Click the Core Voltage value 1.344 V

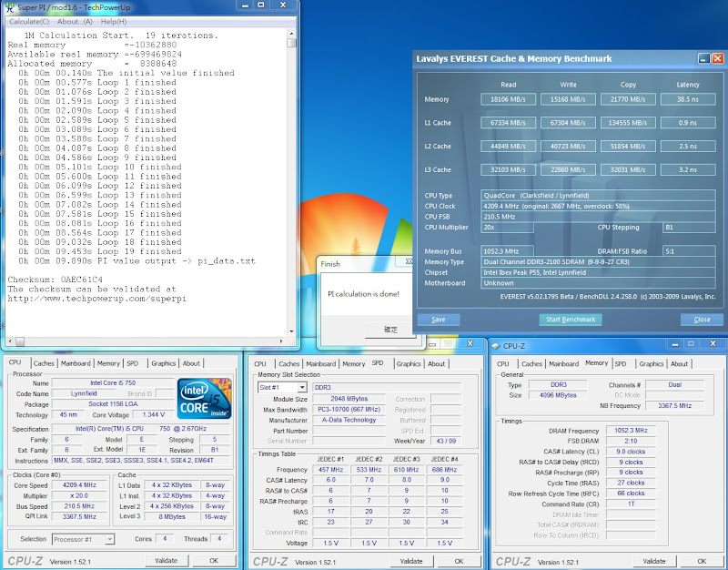(x=153, y=415)
